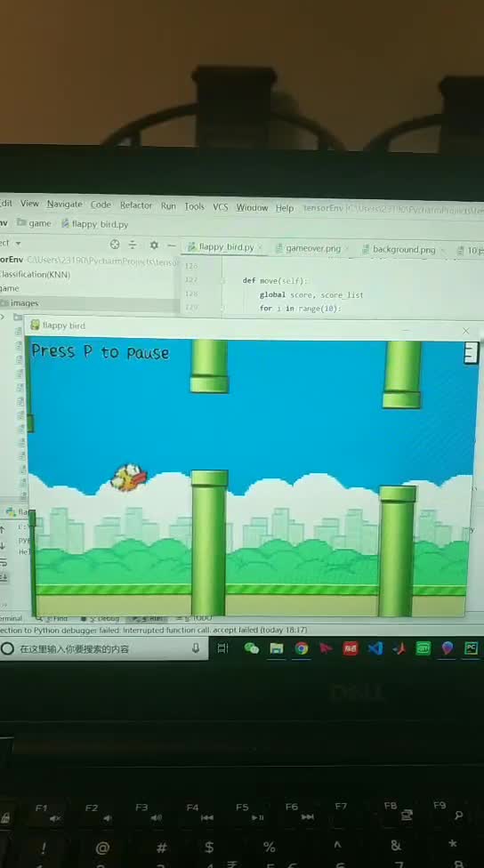Open the Run menu
The height and width of the screenshot is (868, 484).
coord(168,205)
